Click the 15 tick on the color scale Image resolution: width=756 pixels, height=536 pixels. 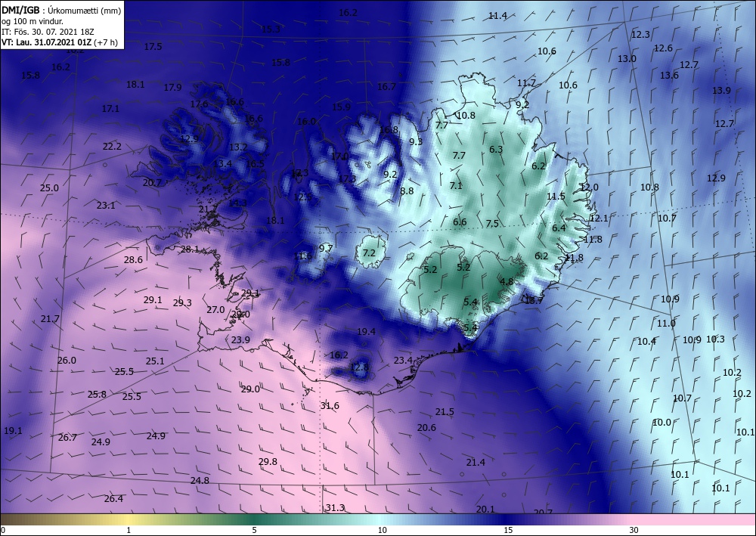[508, 531]
